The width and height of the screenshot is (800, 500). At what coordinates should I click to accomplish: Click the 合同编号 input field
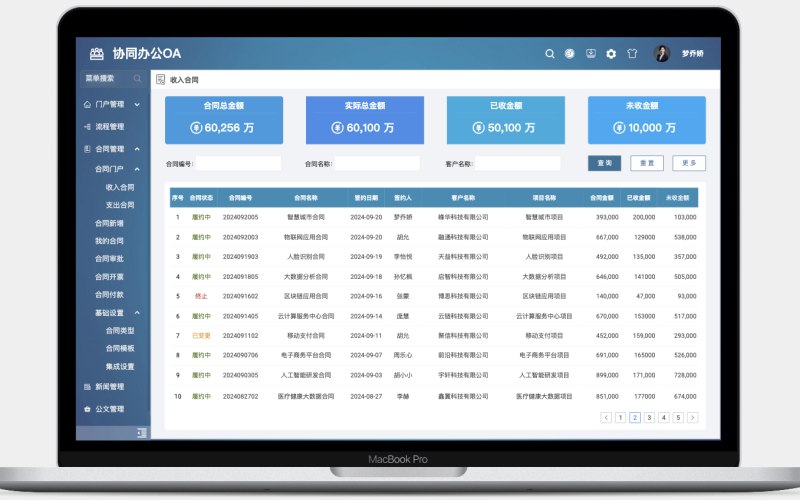(x=238, y=163)
